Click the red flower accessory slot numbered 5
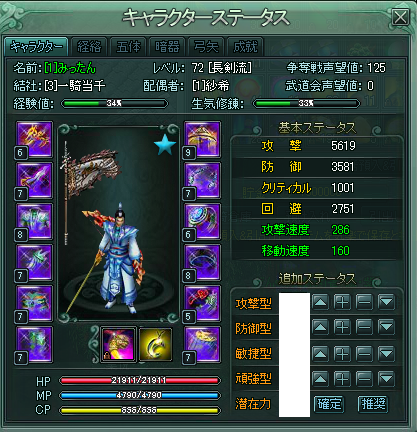417x432 pixels. tap(202, 304)
